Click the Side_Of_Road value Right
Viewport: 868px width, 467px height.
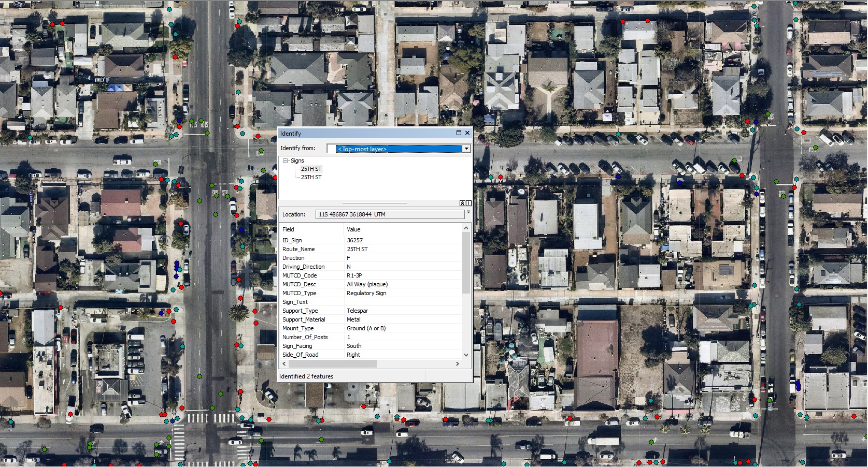[353, 355]
